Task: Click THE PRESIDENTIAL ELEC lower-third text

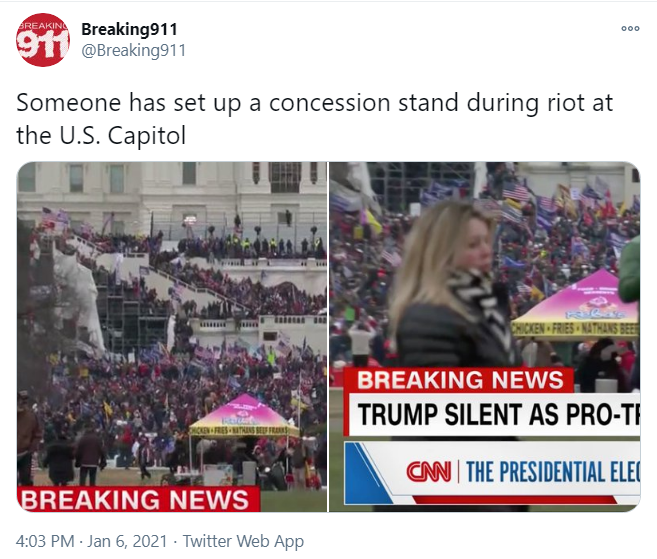Action: point(553,471)
